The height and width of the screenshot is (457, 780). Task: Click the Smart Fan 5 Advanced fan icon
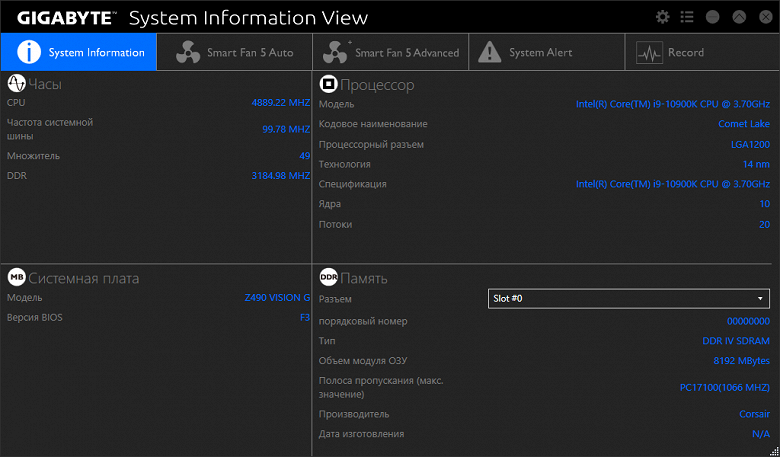point(336,53)
